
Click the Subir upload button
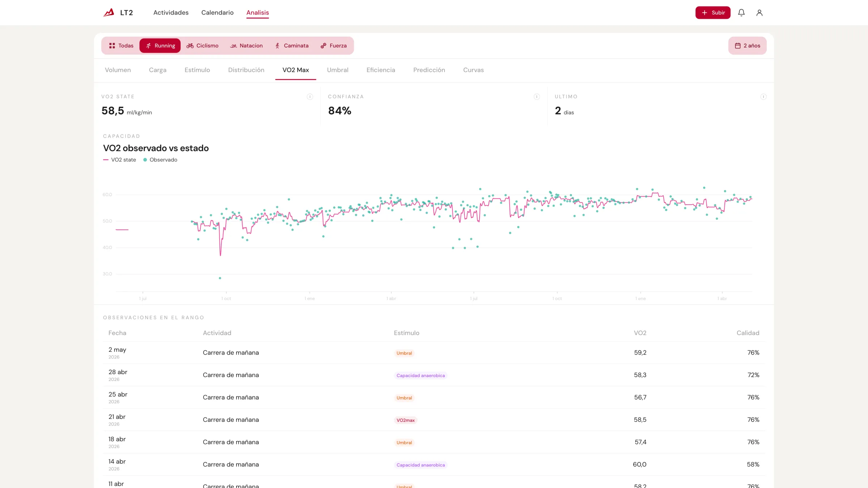713,13
